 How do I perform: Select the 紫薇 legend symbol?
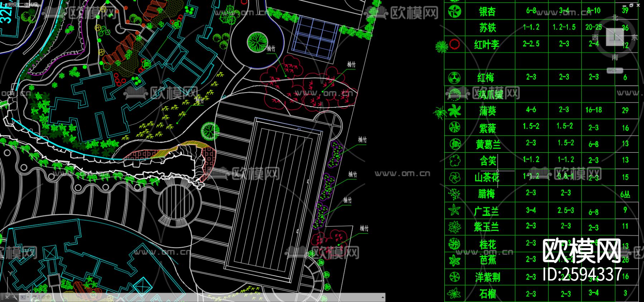tap(455, 127)
